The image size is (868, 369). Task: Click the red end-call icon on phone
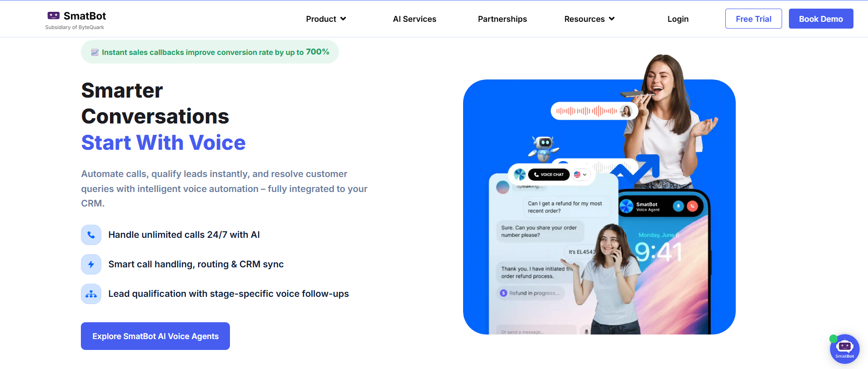pos(692,206)
